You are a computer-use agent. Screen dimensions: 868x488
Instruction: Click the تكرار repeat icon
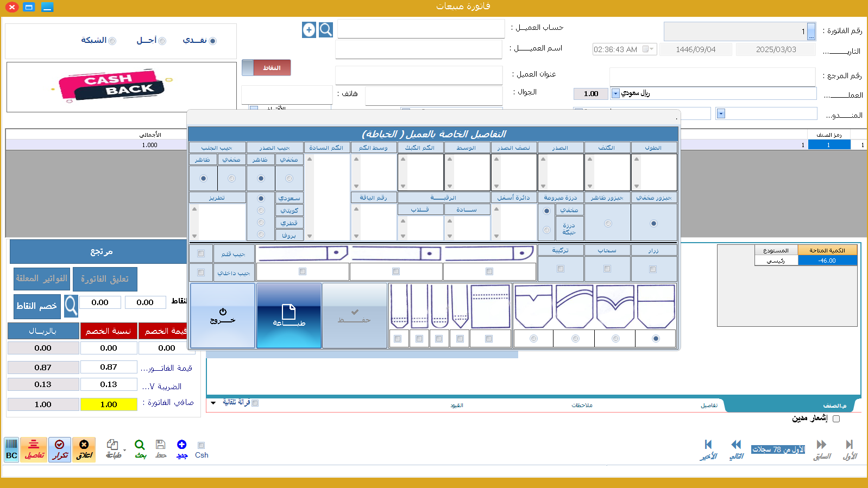[60, 449]
